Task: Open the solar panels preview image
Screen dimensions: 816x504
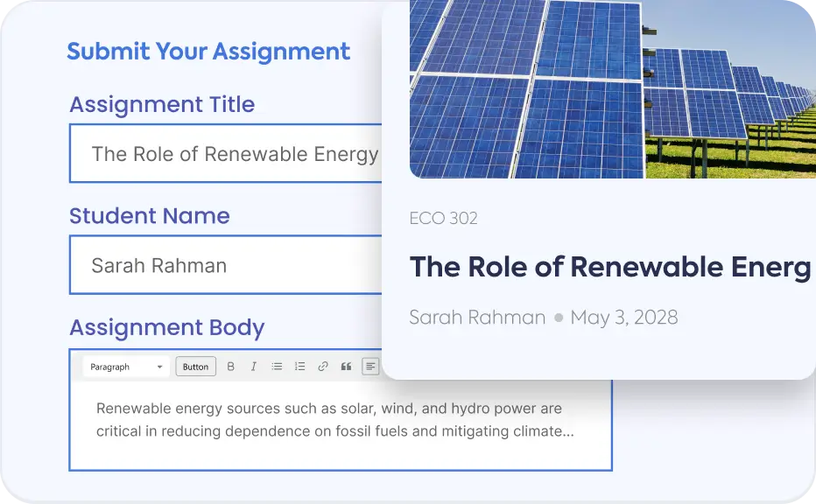Action: tap(613, 87)
